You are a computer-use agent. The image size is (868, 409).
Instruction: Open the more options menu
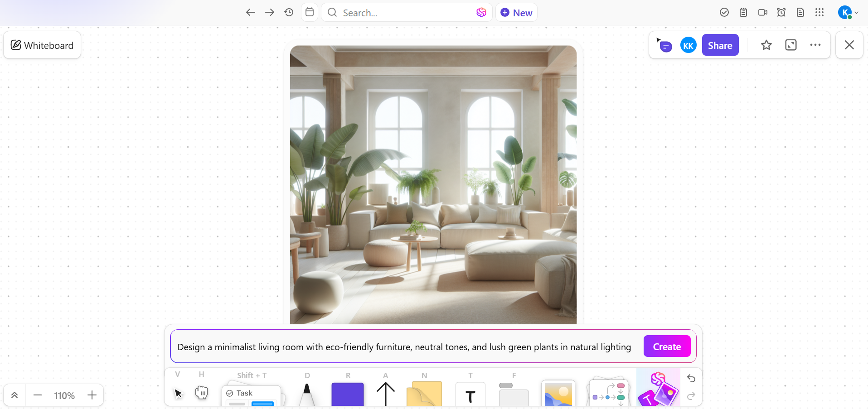click(x=816, y=45)
